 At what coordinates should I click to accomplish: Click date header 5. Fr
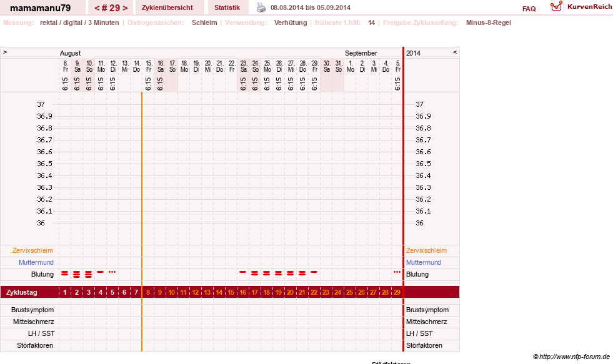point(397,66)
